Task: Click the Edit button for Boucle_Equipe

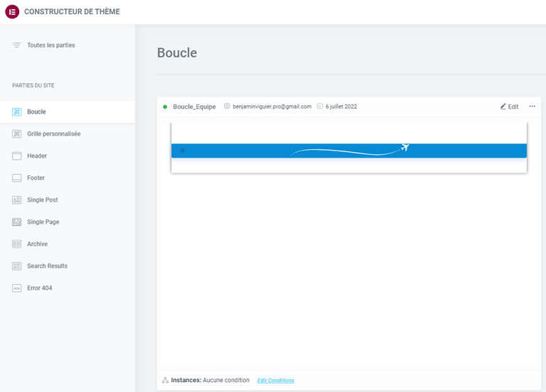Action: coord(509,107)
